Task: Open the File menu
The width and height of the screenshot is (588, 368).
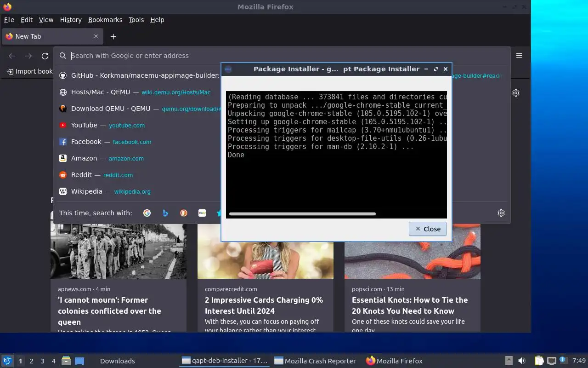Action: [9, 20]
